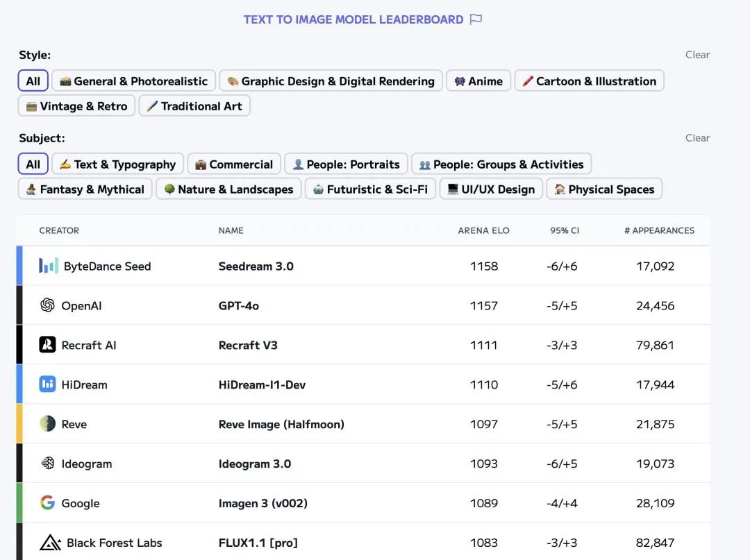
Task: Click the HiDream logo icon
Action: point(47,384)
